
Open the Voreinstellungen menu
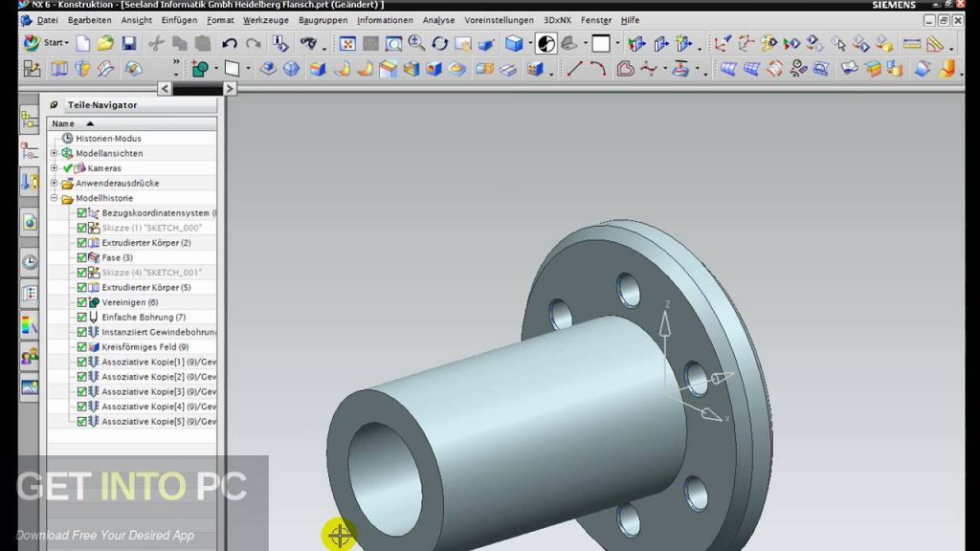[x=499, y=20]
